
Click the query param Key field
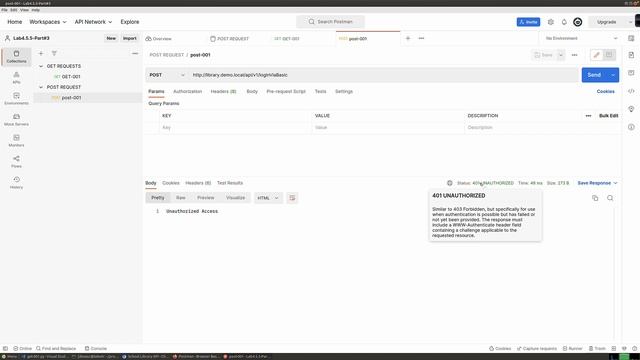(x=235, y=128)
